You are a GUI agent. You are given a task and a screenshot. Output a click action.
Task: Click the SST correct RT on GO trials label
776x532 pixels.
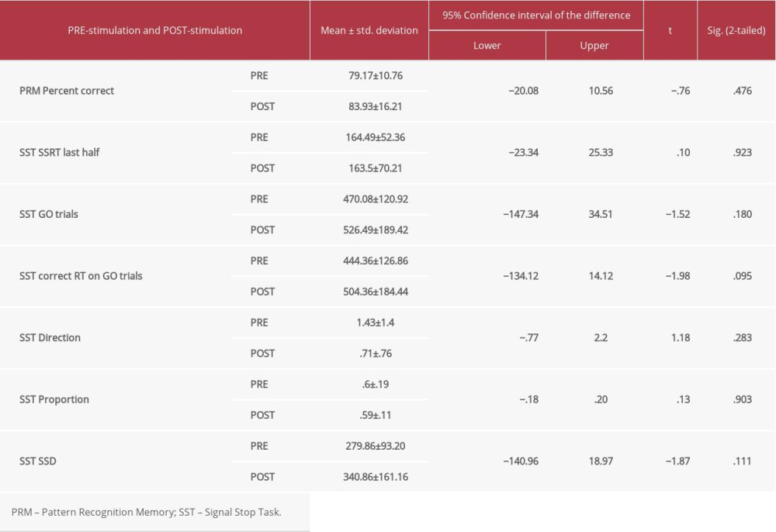pos(81,276)
